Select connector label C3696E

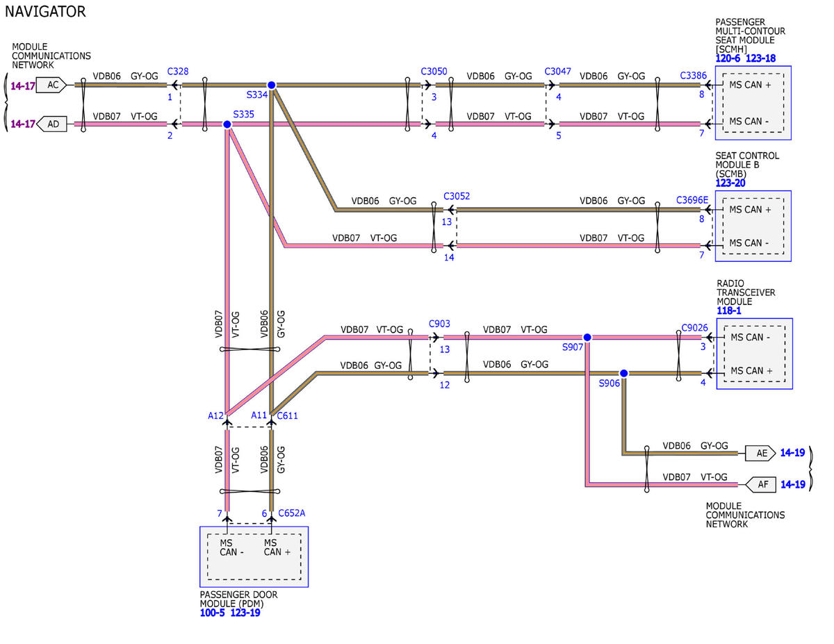click(692, 201)
